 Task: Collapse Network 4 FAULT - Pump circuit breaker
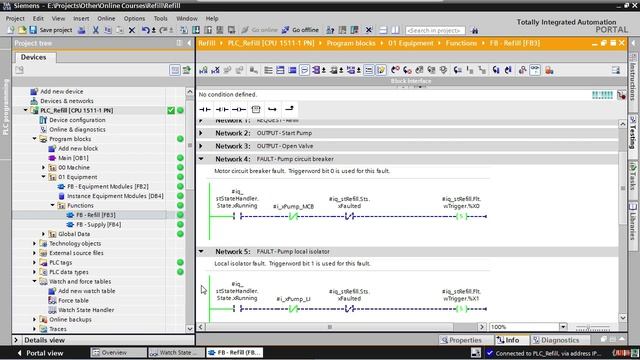point(201,159)
